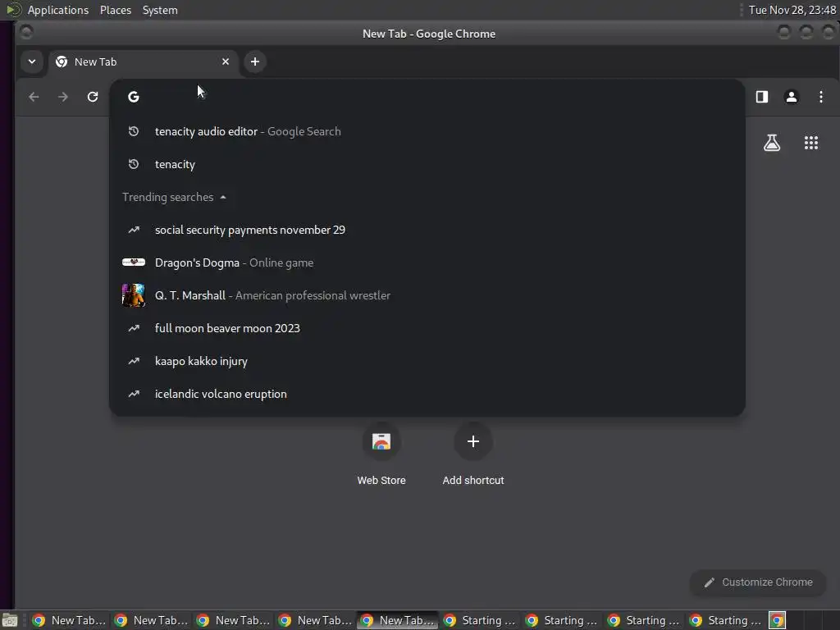Click the MATE logo in the top panel

pyautogui.click(x=13, y=10)
